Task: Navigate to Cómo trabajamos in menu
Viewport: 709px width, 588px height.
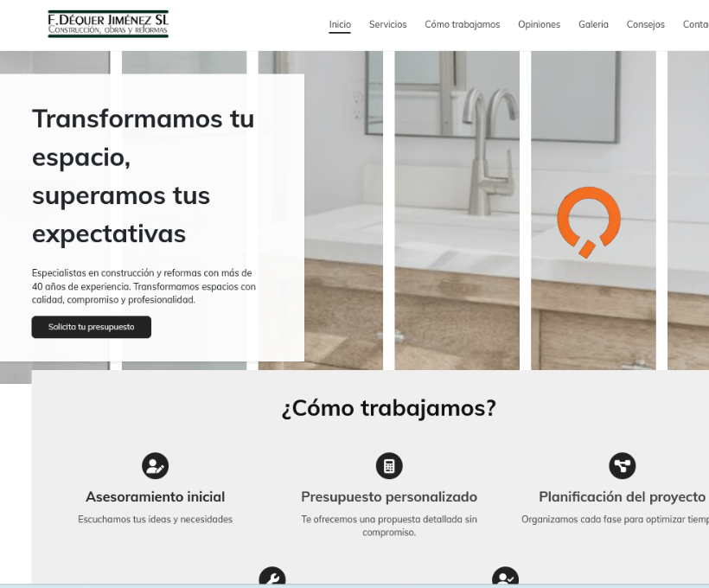Action: tap(462, 24)
